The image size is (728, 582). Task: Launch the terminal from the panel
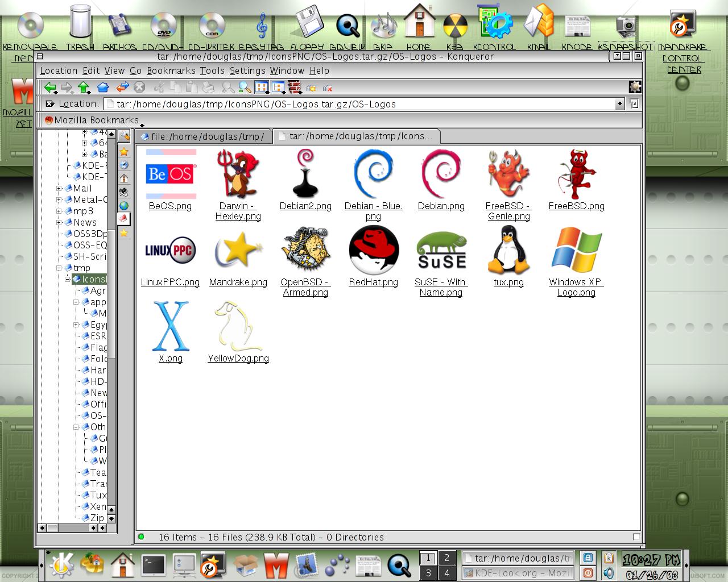[x=154, y=565]
